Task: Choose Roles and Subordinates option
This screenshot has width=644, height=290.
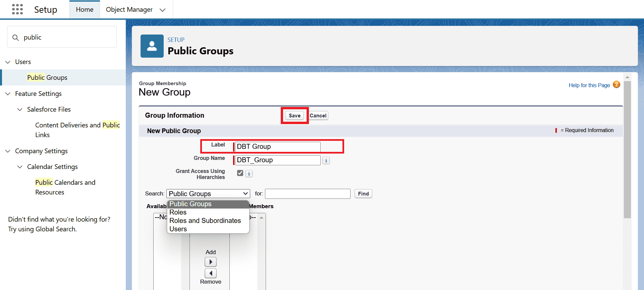Action: tap(208, 221)
